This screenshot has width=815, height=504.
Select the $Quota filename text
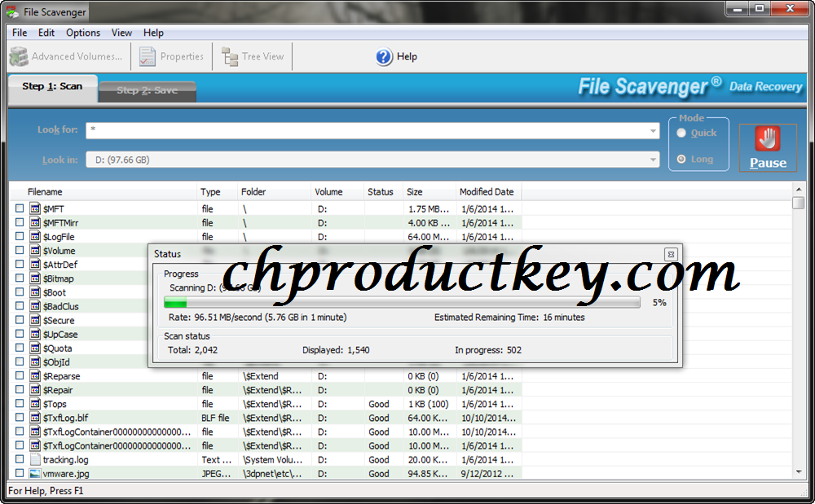(58, 348)
